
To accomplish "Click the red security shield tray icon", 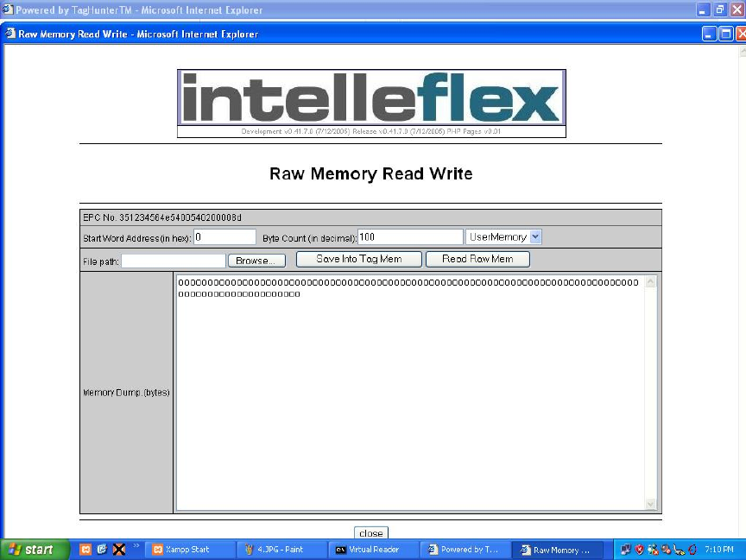I will 640,550.
